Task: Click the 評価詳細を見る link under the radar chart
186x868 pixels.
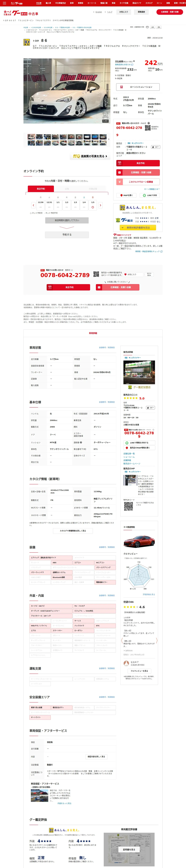Action: click(149, 594)
